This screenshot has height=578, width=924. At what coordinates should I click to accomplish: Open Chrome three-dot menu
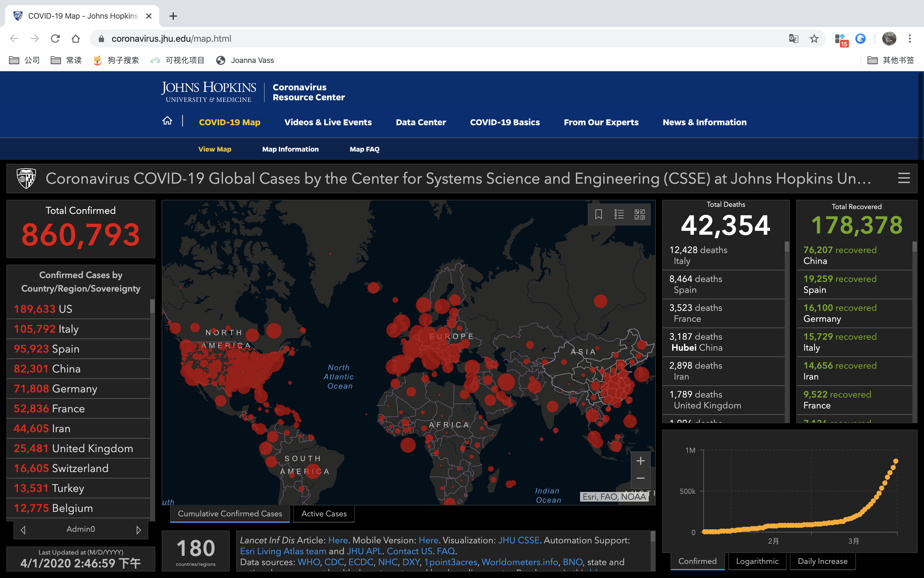click(x=910, y=39)
